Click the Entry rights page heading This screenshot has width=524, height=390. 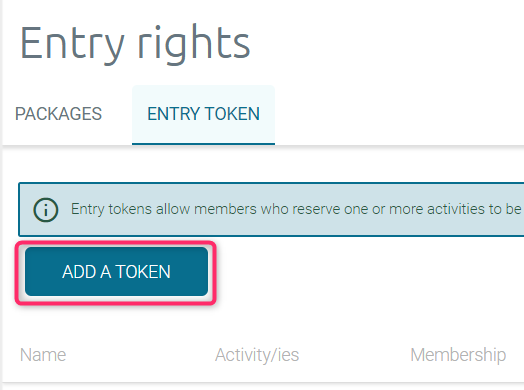[135, 43]
